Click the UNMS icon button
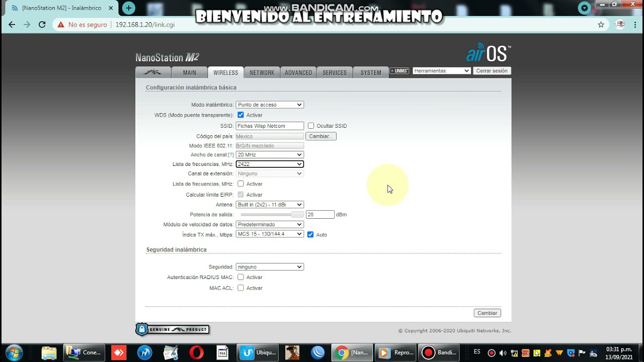This screenshot has height=362, width=644. coord(399,71)
